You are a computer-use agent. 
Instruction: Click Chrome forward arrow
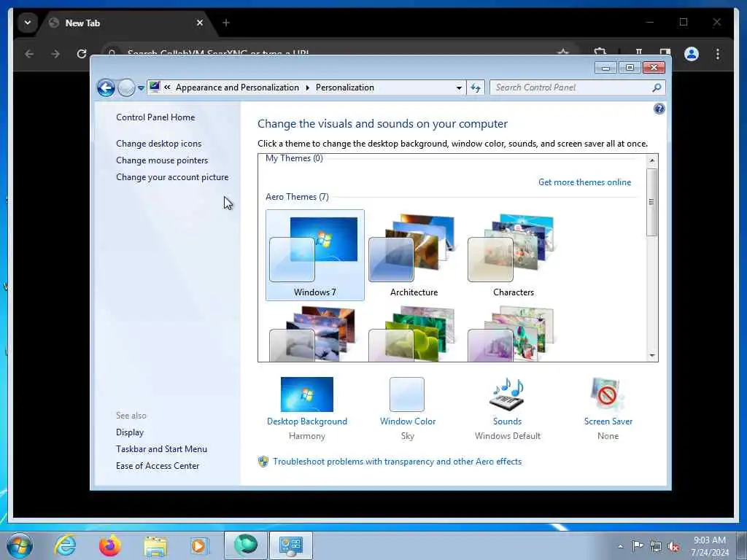point(55,54)
